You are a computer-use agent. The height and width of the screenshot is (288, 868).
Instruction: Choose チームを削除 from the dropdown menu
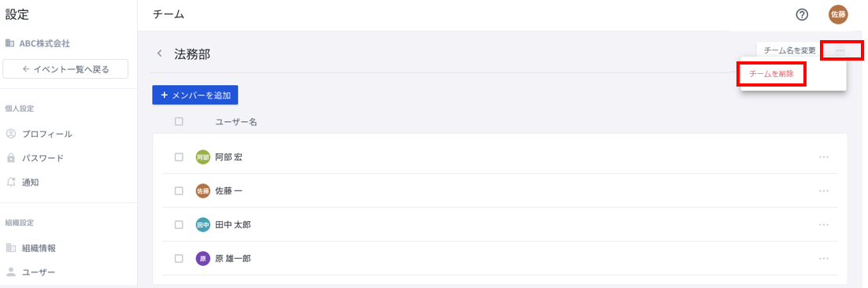click(771, 73)
